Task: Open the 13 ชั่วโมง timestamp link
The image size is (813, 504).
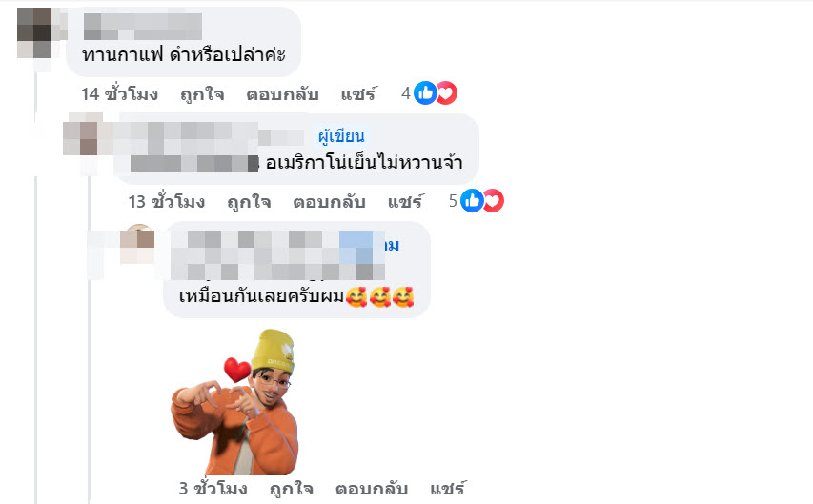Action: 167,202
